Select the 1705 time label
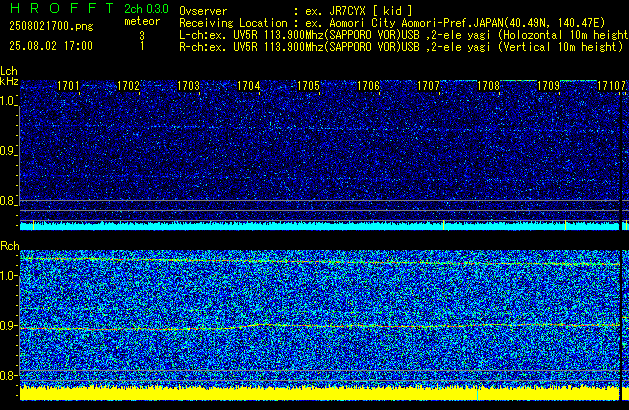Image resolution: width=629 pixels, height=410 pixels. tap(308, 86)
